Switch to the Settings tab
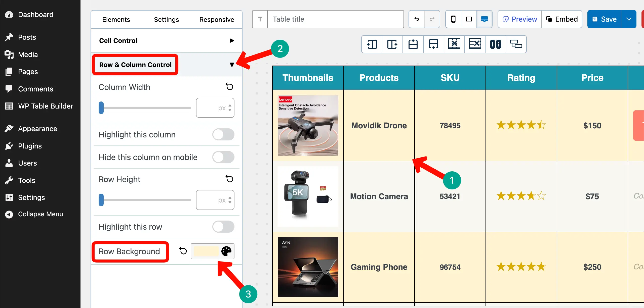 pyautogui.click(x=166, y=20)
